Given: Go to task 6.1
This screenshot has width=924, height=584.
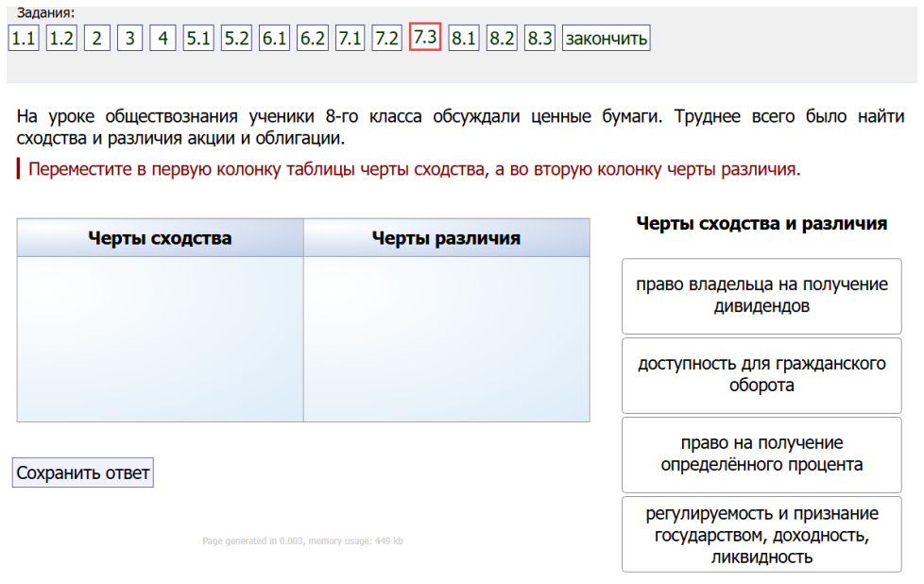Looking at the screenshot, I should pyautogui.click(x=274, y=39).
